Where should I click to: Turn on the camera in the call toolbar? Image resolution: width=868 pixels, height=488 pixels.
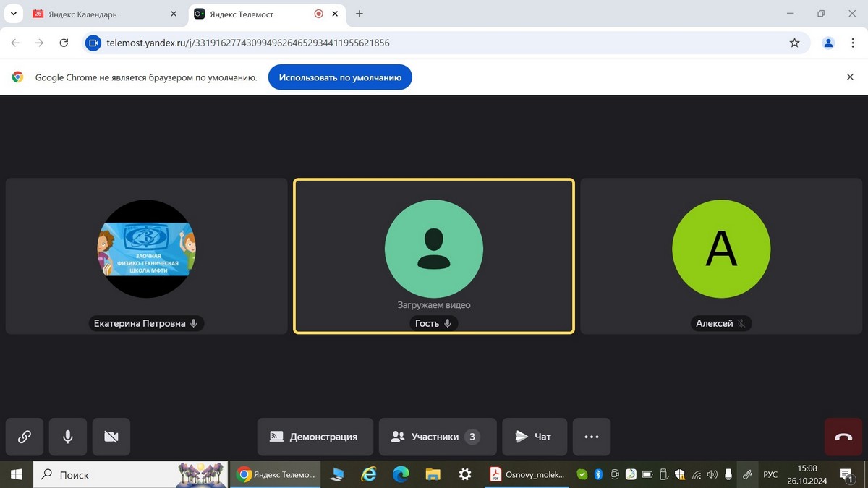point(111,437)
